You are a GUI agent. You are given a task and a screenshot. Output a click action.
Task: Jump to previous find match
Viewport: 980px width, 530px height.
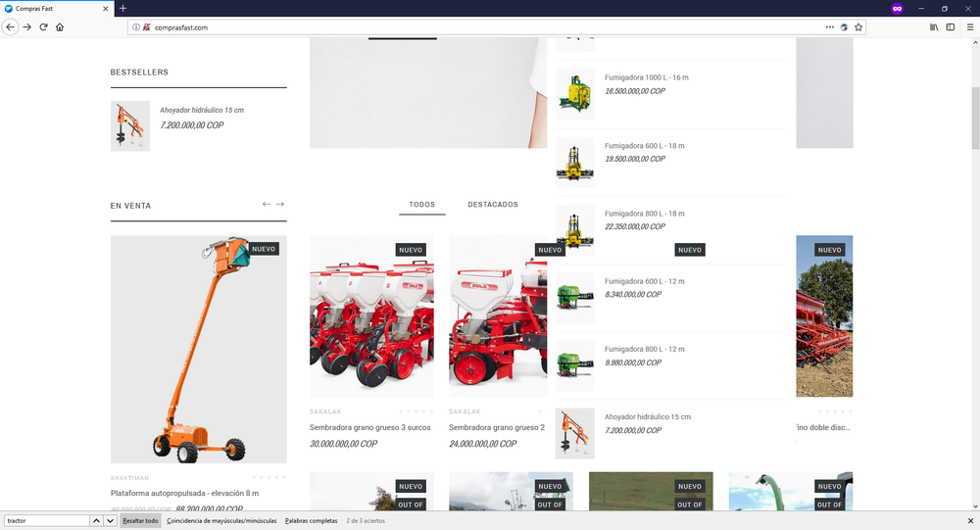coord(96,520)
